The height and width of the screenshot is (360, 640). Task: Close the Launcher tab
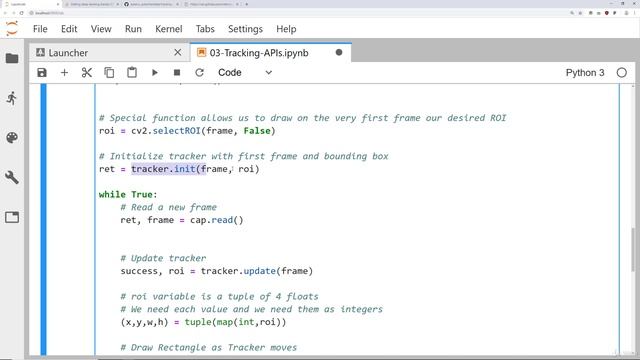(x=178, y=53)
